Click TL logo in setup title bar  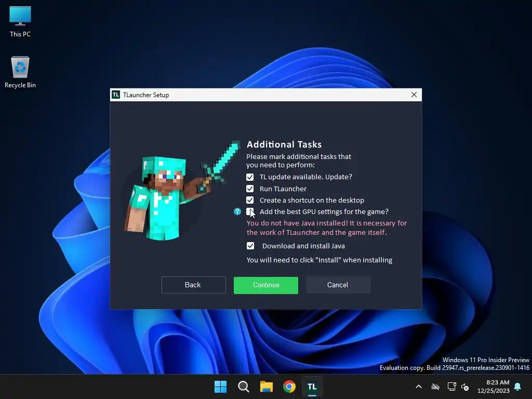116,95
